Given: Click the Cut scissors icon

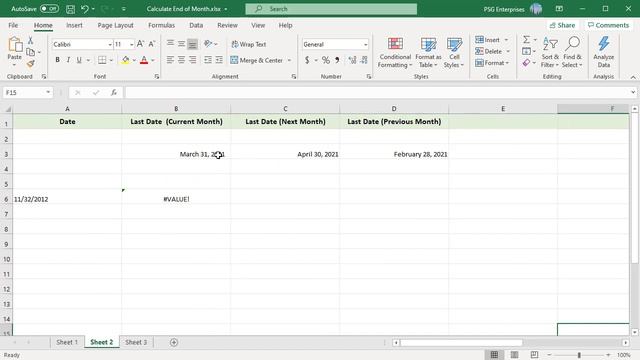Looking at the screenshot, I should click(30, 40).
